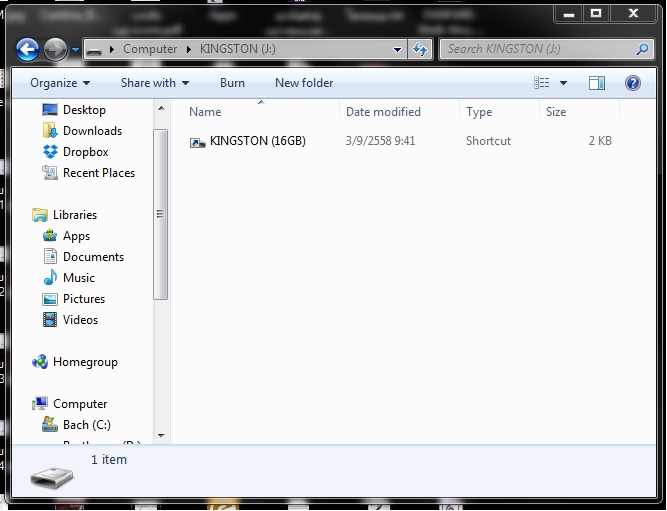The width and height of the screenshot is (667, 511).
Task: Click the Downloads folder icon in sidebar
Action: click(50, 131)
